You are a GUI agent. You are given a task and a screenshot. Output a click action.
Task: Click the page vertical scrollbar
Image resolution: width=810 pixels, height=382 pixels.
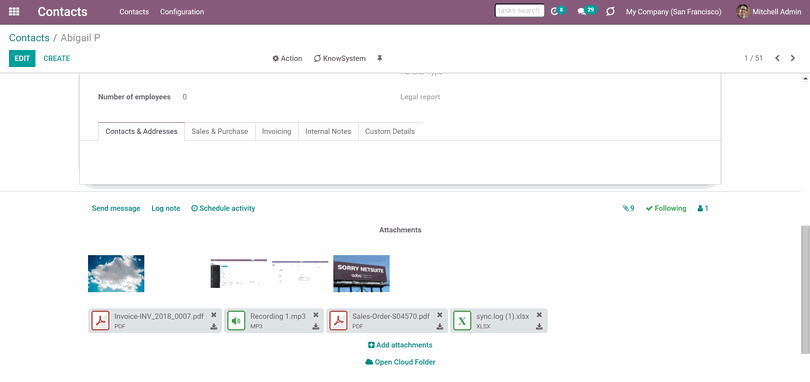click(x=805, y=289)
